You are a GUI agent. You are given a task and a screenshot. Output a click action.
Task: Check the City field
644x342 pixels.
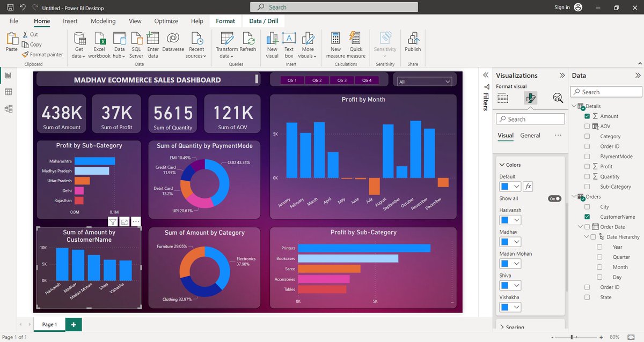click(x=588, y=207)
